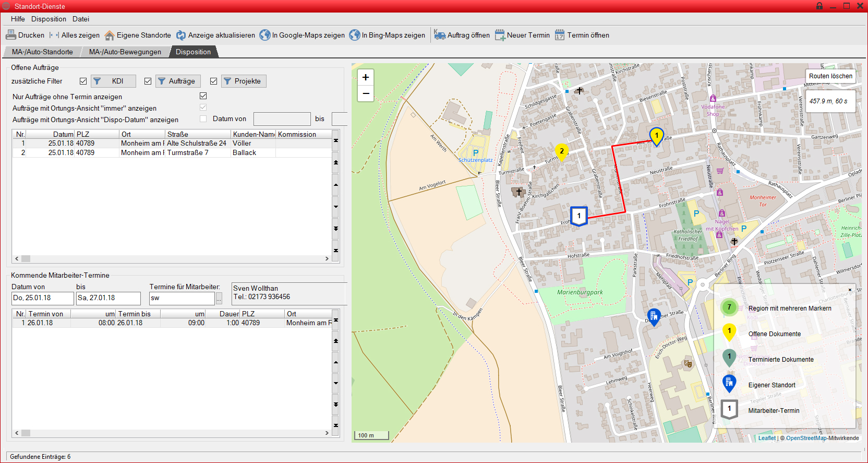Select yellow marker 1 on Alte Schulstraße

(656, 137)
